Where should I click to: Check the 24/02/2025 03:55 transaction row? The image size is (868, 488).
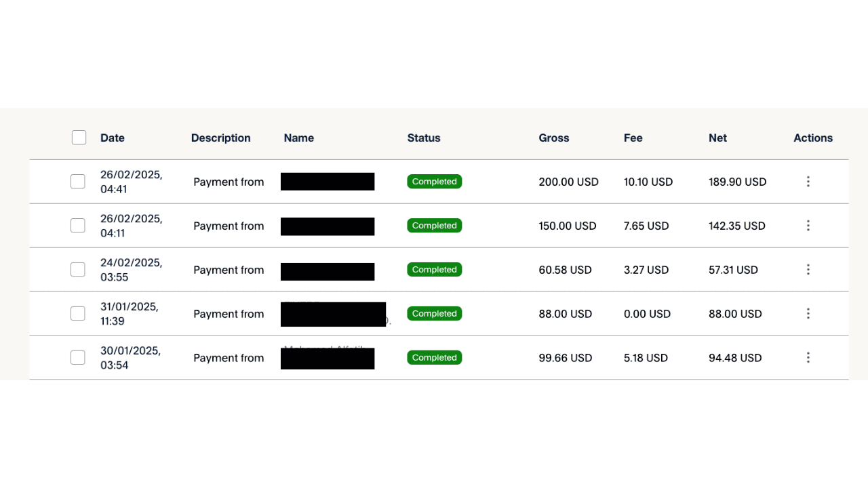78,270
